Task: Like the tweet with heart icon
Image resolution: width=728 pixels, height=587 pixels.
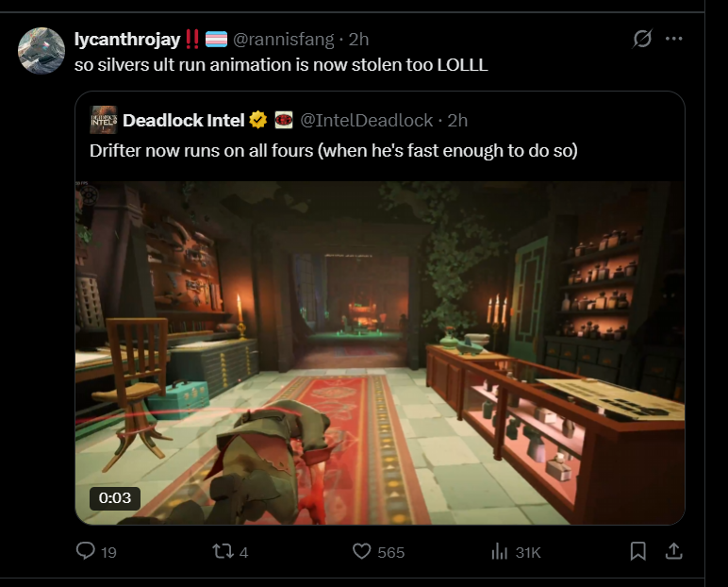Action: tap(362, 551)
